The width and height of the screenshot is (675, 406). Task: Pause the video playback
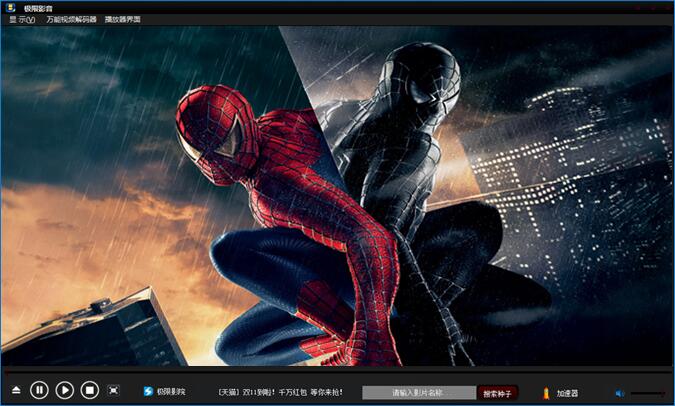(x=39, y=390)
